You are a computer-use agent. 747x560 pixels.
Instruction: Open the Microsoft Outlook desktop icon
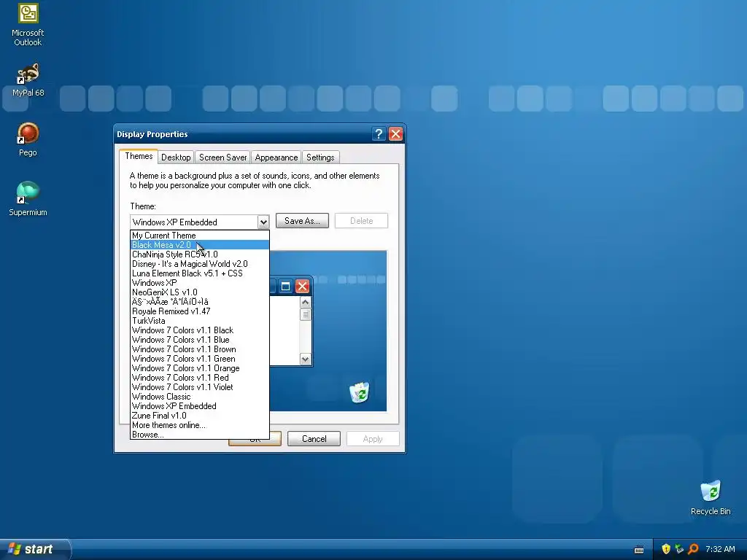pyautogui.click(x=28, y=25)
